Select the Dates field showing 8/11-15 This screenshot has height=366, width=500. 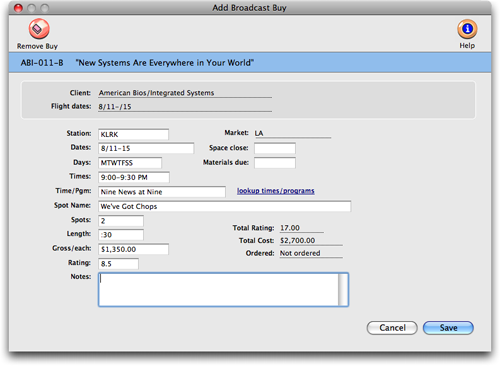click(x=146, y=148)
